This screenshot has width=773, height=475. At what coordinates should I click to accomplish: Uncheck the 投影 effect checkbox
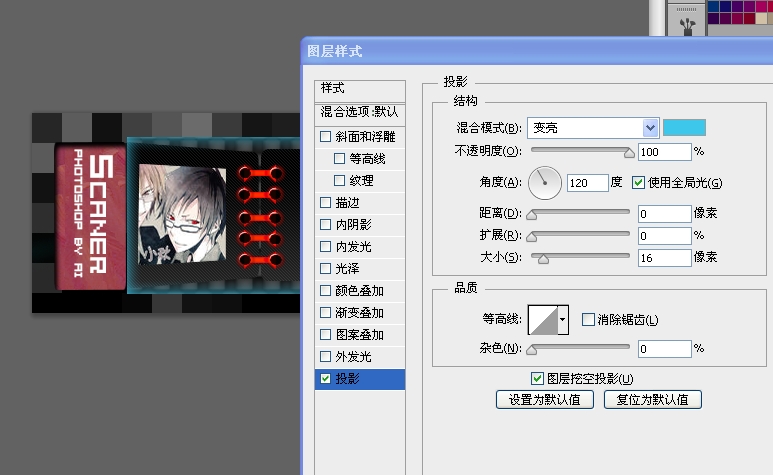click(x=325, y=378)
